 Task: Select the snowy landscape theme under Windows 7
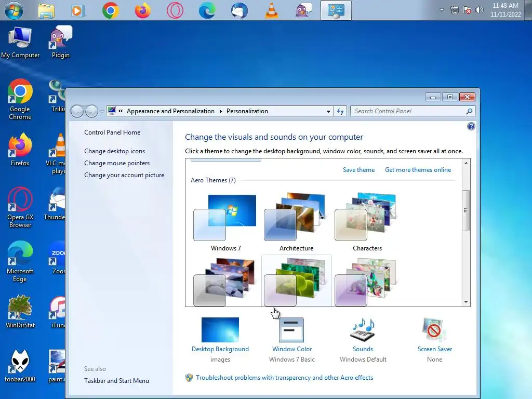[224, 282]
